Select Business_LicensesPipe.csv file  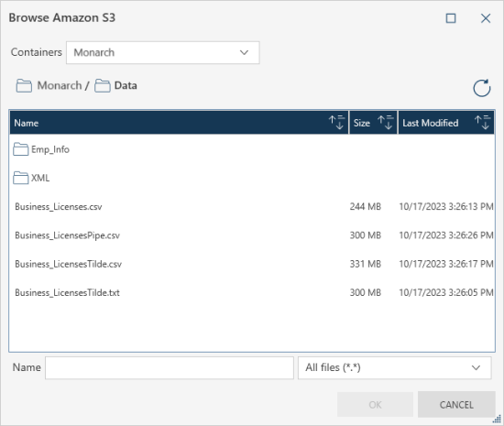(67, 235)
